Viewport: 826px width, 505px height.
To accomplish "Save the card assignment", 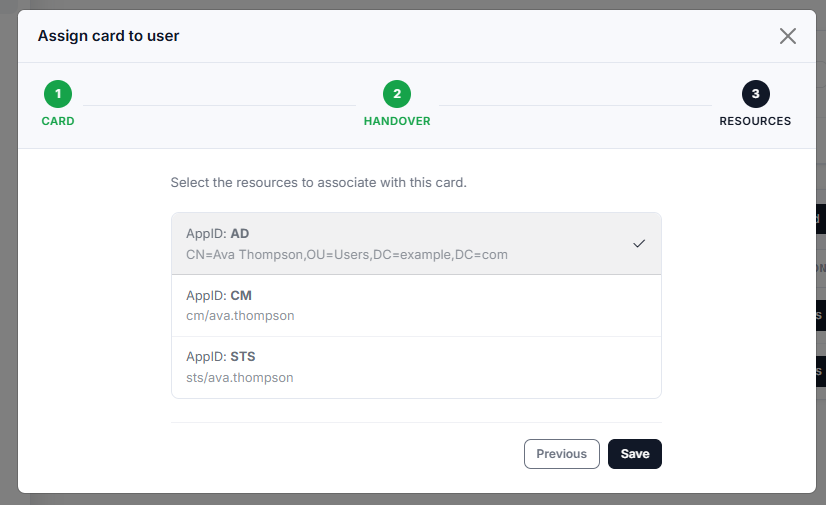I will 635,454.
